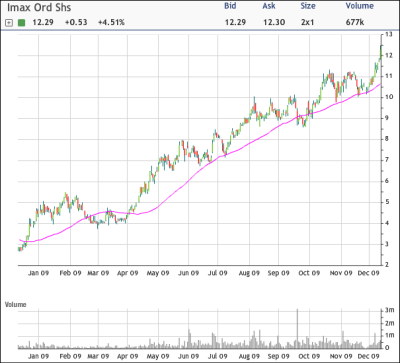Click the latest candlestick at chart's December peak
The height and width of the screenshot is (363, 400).
pos(380,53)
